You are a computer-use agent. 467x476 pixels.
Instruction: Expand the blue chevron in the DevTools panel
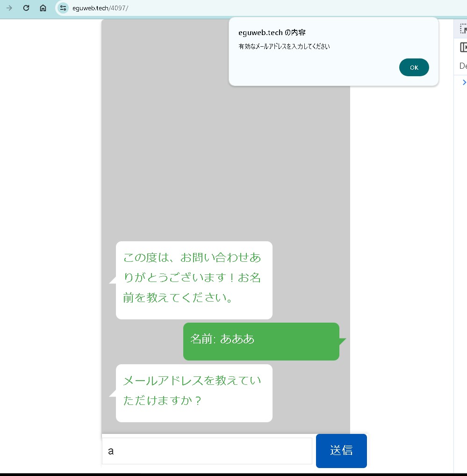464,82
